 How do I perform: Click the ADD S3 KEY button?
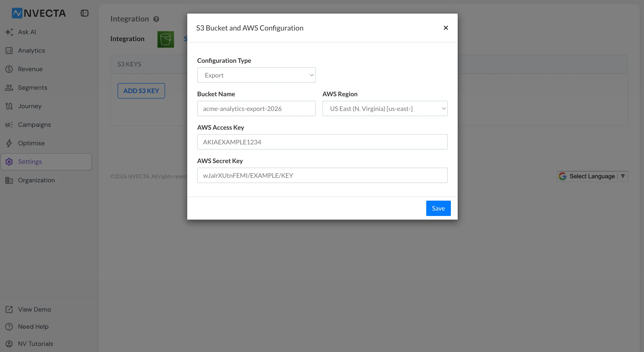click(141, 91)
